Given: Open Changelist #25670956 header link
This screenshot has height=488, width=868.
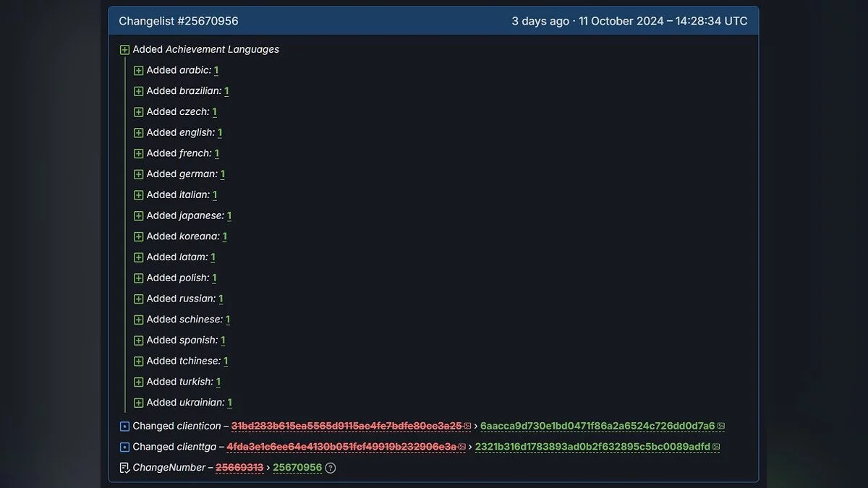Looking at the screenshot, I should tap(179, 21).
